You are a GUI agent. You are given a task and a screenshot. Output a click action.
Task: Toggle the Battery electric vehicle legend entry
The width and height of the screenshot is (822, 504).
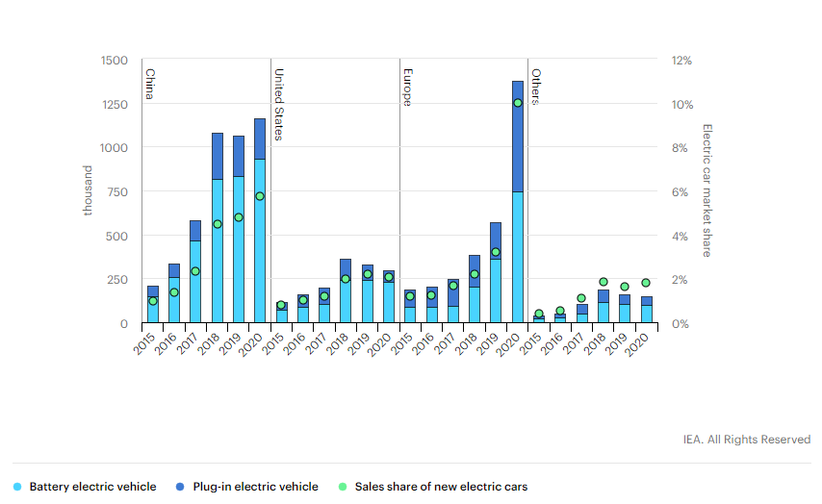pos(85,487)
